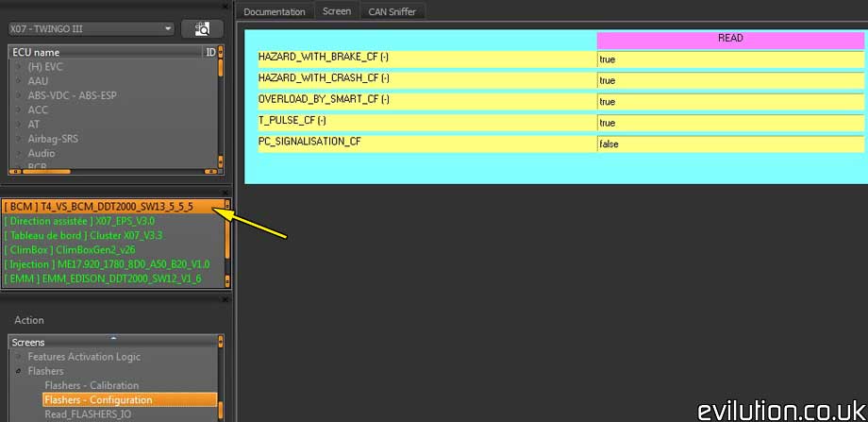Expand the AAU ECU entry
This screenshot has height=422, width=868.
click(18, 81)
